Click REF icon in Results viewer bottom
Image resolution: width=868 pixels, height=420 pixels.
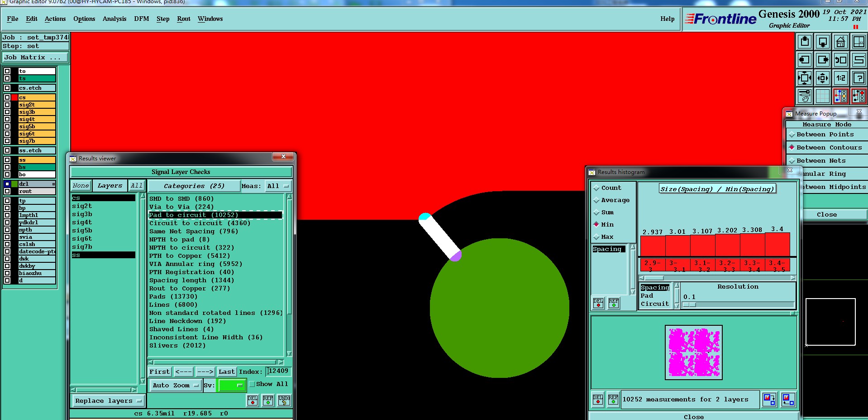[268, 401]
